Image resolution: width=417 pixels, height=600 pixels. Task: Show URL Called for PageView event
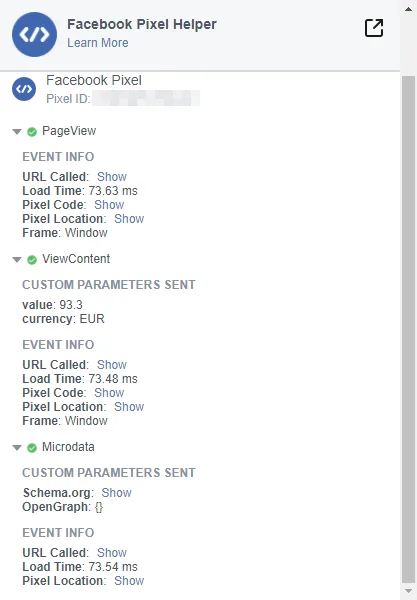click(x=112, y=177)
